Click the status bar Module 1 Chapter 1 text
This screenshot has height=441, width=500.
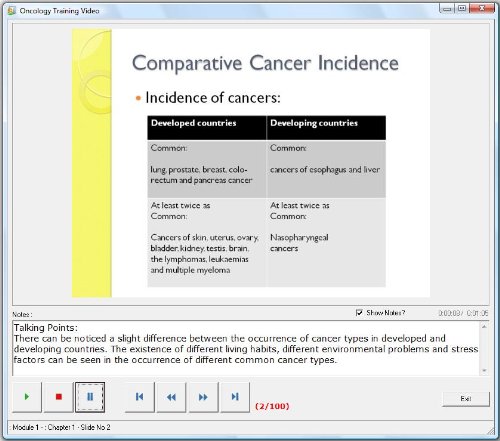[x=61, y=427]
